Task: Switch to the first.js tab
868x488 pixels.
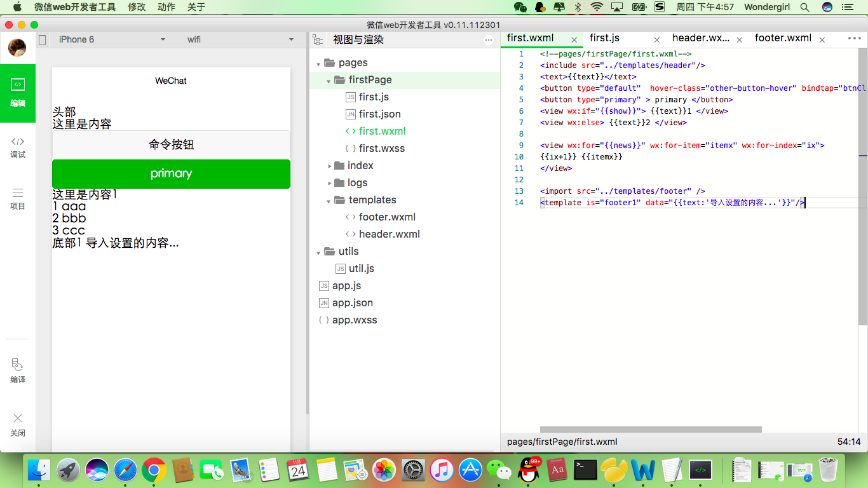Action: point(604,38)
